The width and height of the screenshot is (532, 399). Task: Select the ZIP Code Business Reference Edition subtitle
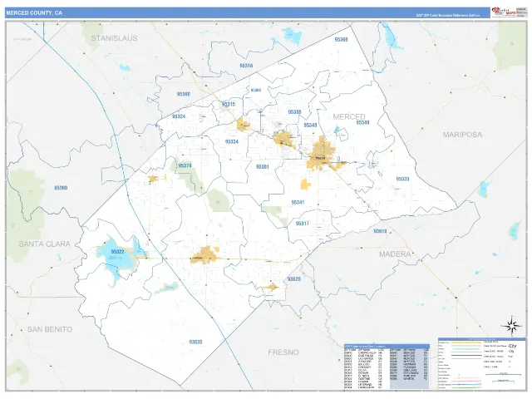point(448,15)
